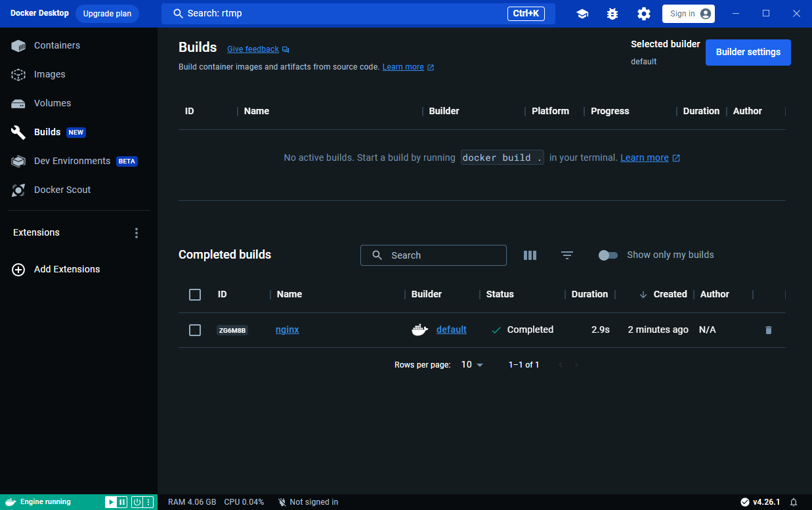Click the Troubleshoot bug icon

click(x=612, y=14)
